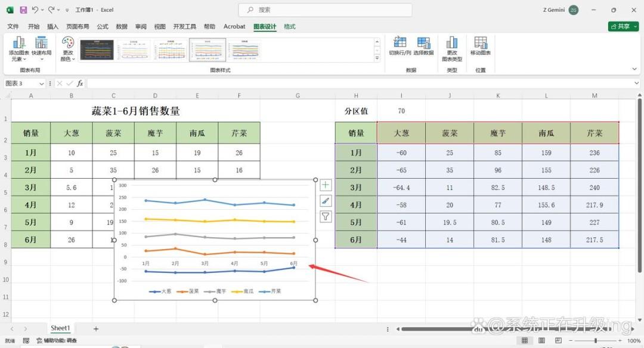The width and height of the screenshot is (644, 348).
Task: Switch to the Acrobat ribbon tab
Action: (x=234, y=26)
